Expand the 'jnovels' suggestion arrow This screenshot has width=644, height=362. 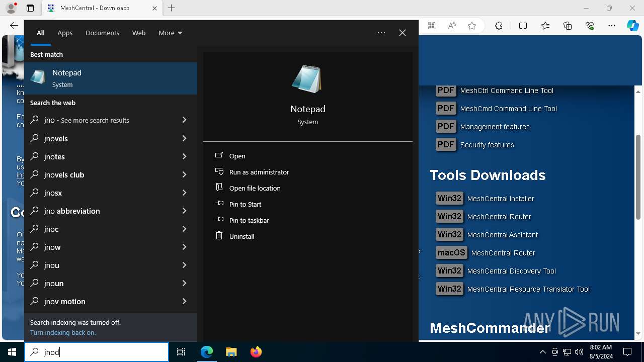(x=184, y=138)
